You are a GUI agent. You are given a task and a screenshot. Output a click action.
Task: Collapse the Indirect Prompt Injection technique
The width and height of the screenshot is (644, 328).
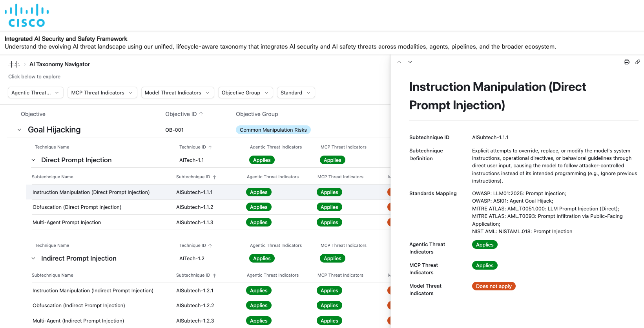click(x=33, y=258)
